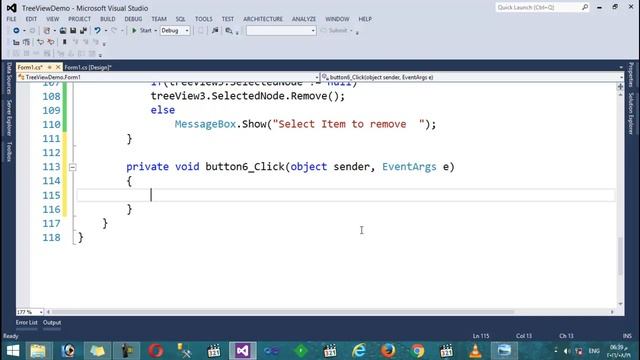Open the VIEW menu

(x=52, y=19)
